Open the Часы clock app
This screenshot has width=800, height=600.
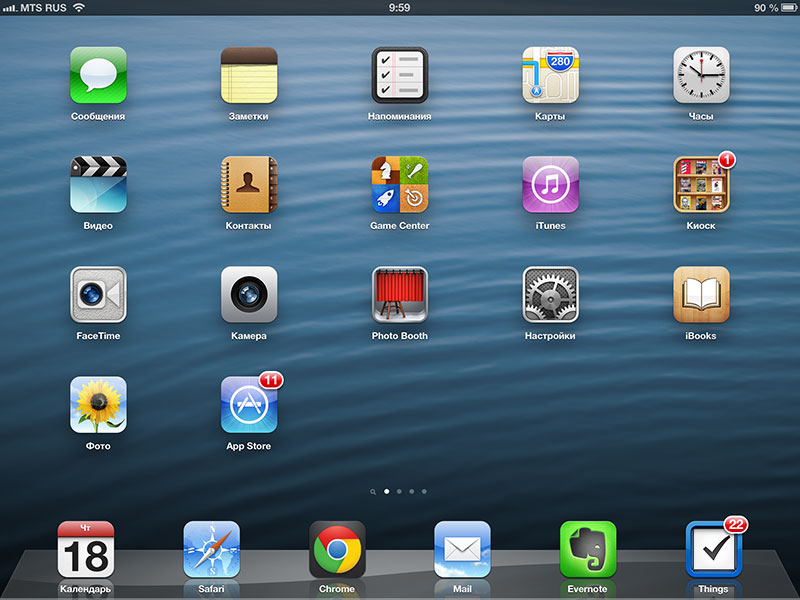pyautogui.click(x=701, y=75)
